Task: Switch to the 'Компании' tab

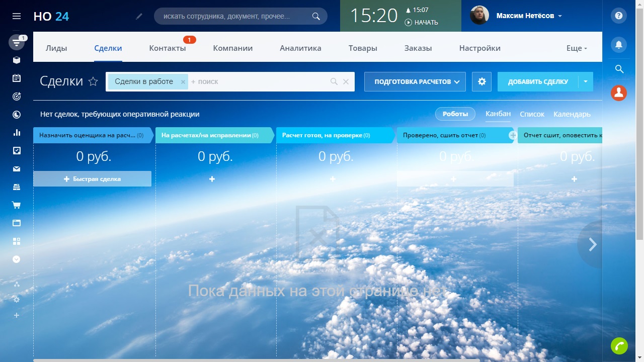Action: point(233,48)
